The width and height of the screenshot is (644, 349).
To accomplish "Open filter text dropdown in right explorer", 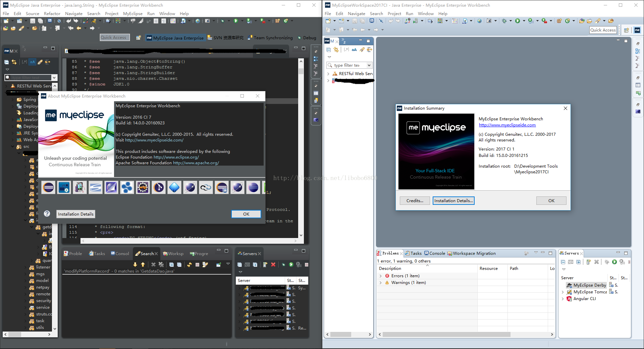I will click(369, 65).
